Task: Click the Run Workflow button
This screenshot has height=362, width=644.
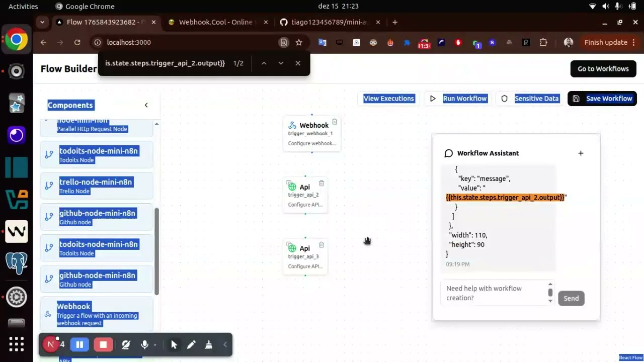Action: point(459,99)
